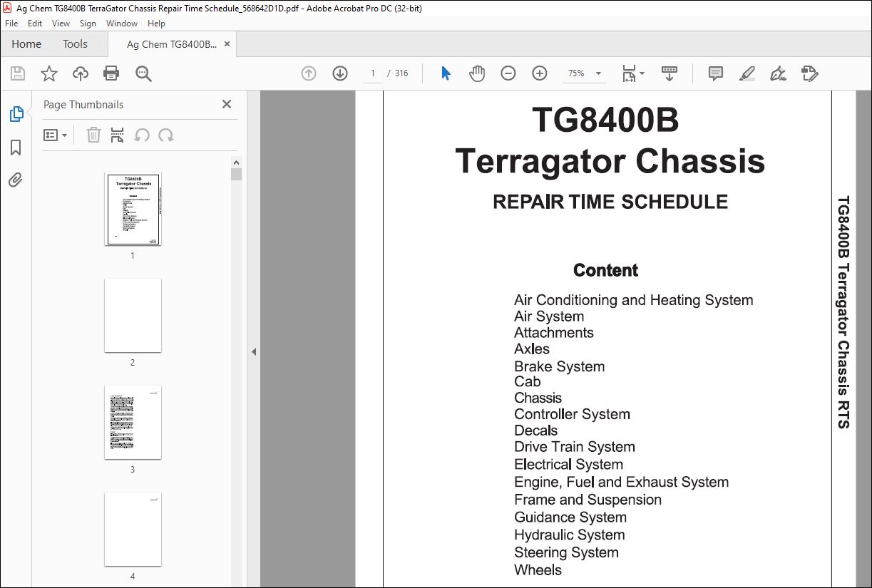Zoom in with plus icon
Image resolution: width=872 pixels, height=588 pixels.
pos(540,73)
